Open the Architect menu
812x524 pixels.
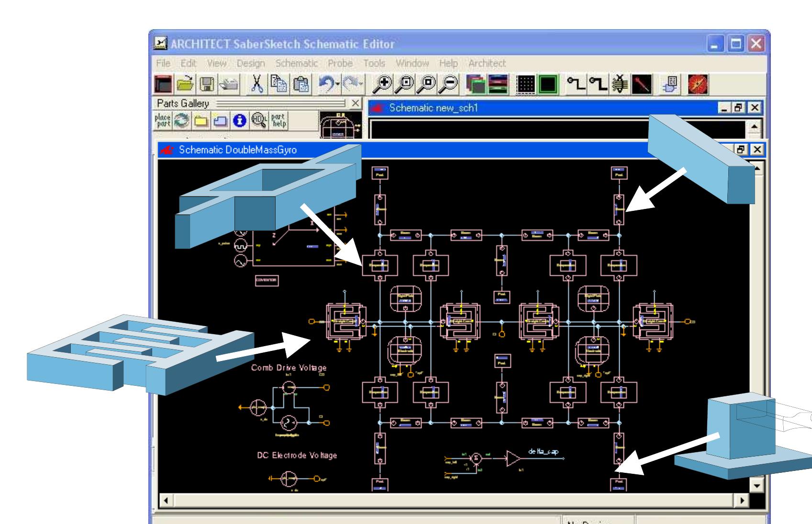[x=487, y=63]
